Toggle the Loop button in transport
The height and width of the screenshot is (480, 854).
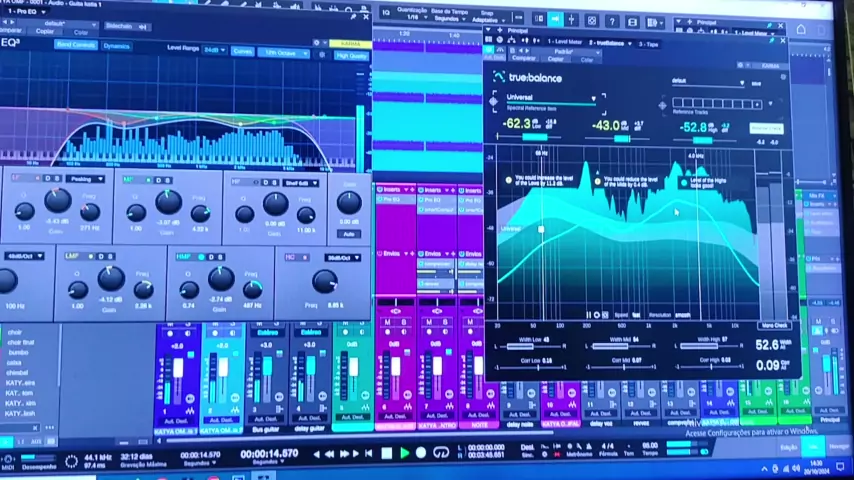440,454
